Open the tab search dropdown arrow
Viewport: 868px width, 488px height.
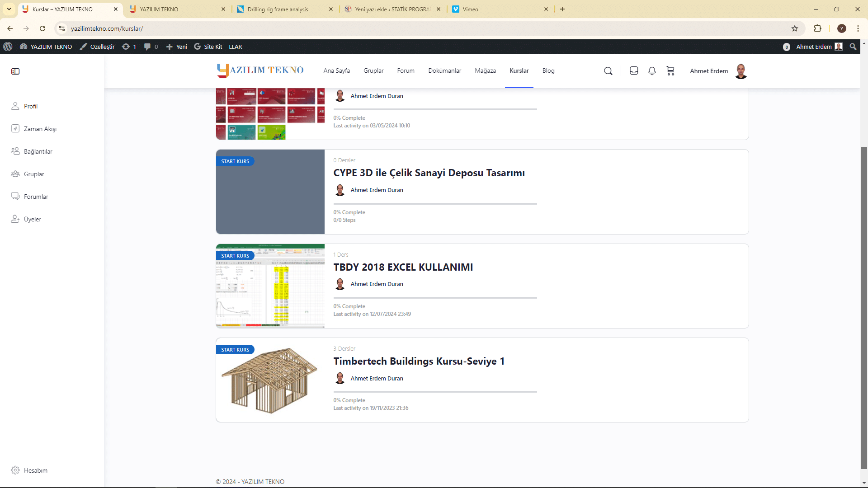click(x=9, y=9)
